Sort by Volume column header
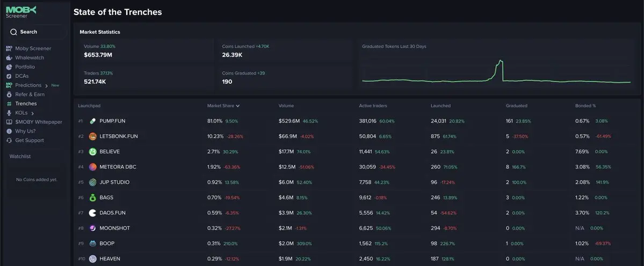Viewport: 644px width, 266px height. point(286,106)
